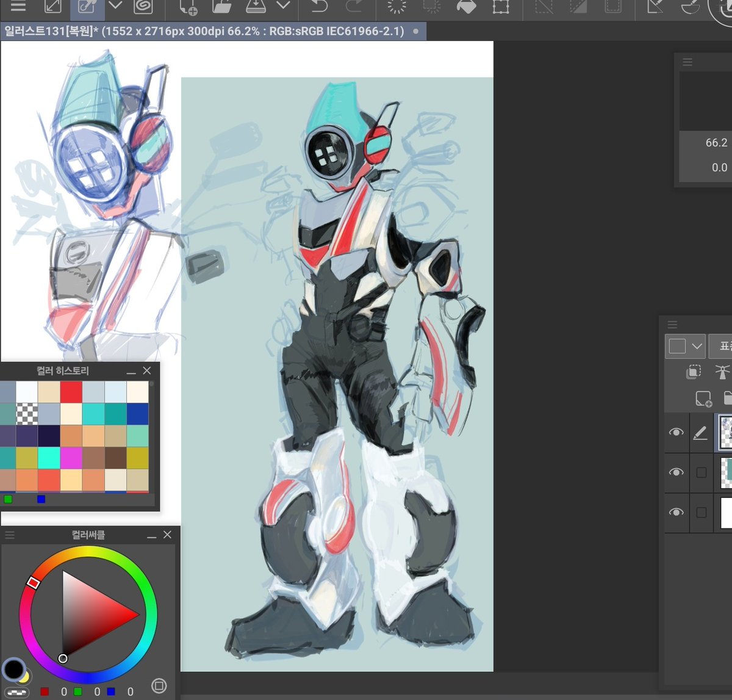Select the yellow sub color circle
Image resolution: width=732 pixels, height=700 pixels.
(24, 676)
